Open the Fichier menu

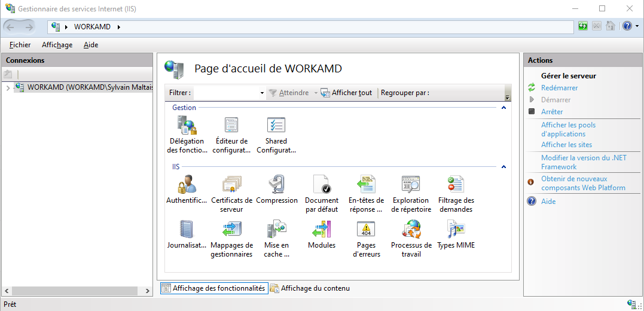tap(20, 45)
